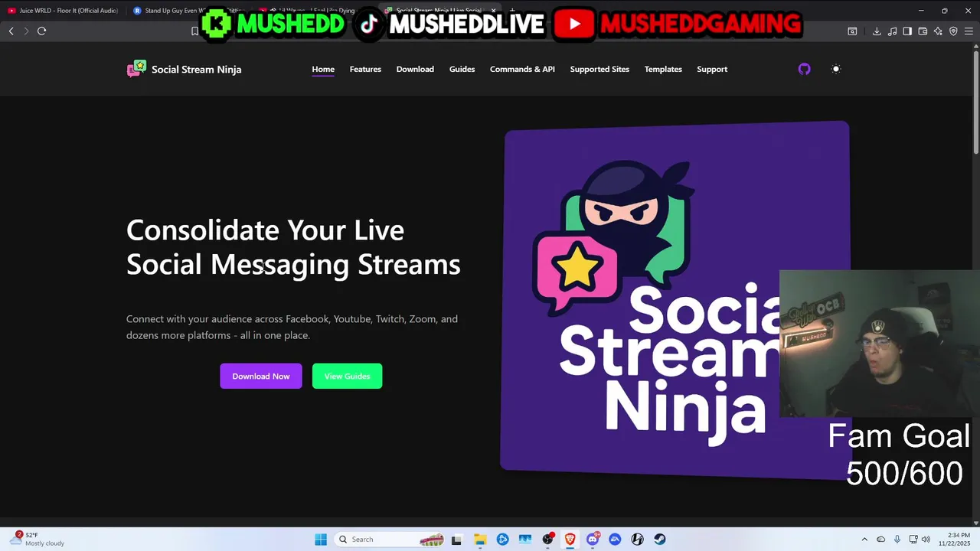Image resolution: width=980 pixels, height=551 pixels.
Task: Open Steam from the taskbar
Action: [660, 540]
